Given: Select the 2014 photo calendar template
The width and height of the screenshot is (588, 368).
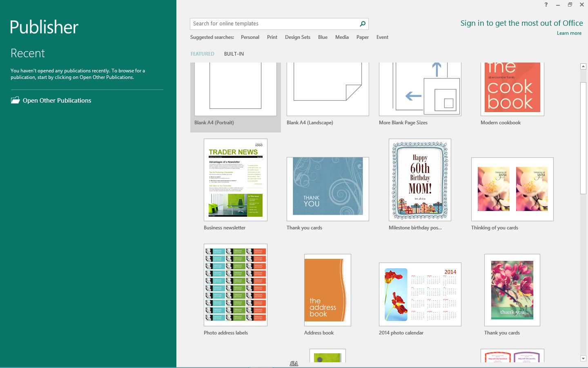Looking at the screenshot, I should [420, 294].
